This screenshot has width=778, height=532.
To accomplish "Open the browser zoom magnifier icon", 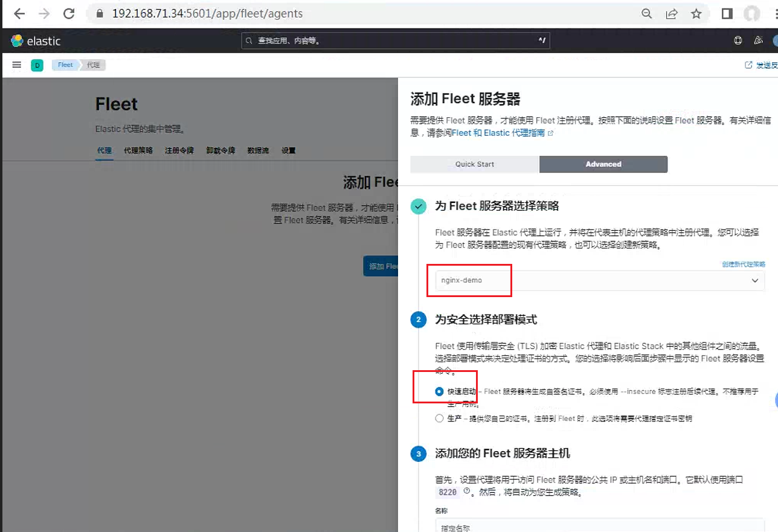I will point(647,13).
